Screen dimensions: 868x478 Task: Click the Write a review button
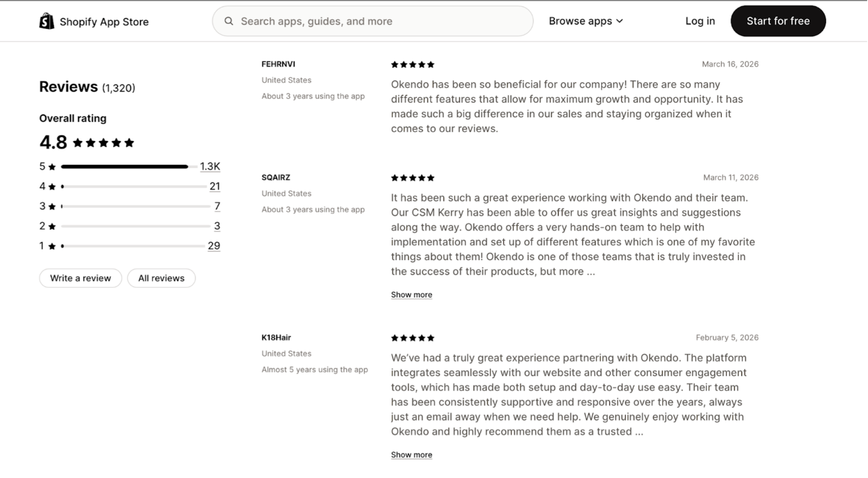[x=81, y=278]
